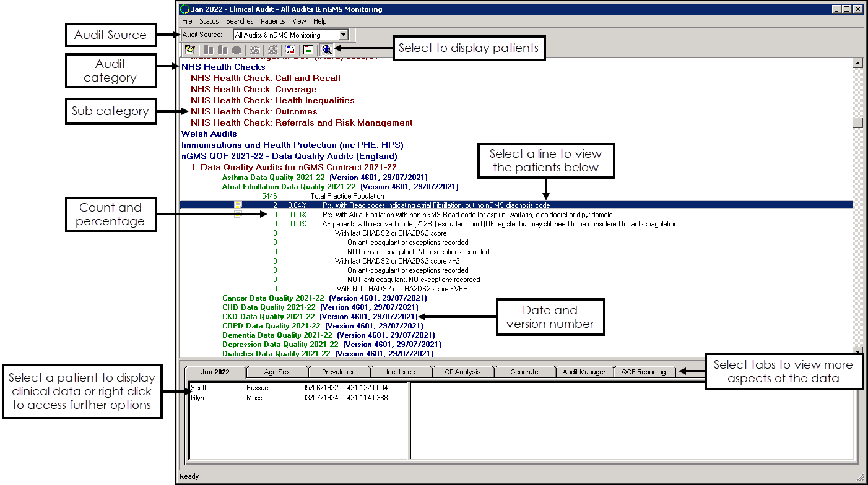Open the Audit Source dropdown
The image size is (868, 485).
[344, 35]
